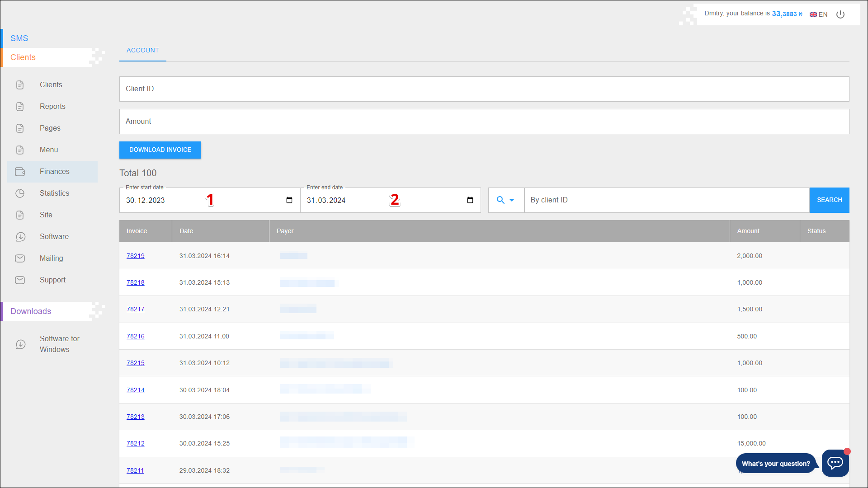The height and width of the screenshot is (488, 868).
Task: Click the Reports document icon
Action: click(x=20, y=107)
